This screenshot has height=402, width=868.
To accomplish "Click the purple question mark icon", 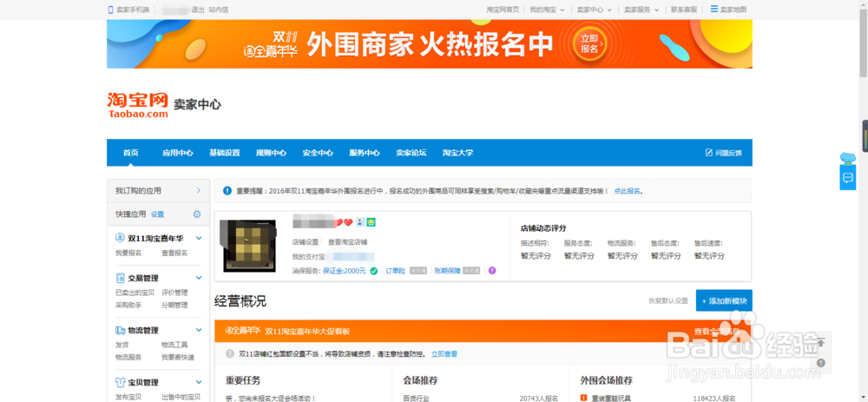I will coord(492,271).
